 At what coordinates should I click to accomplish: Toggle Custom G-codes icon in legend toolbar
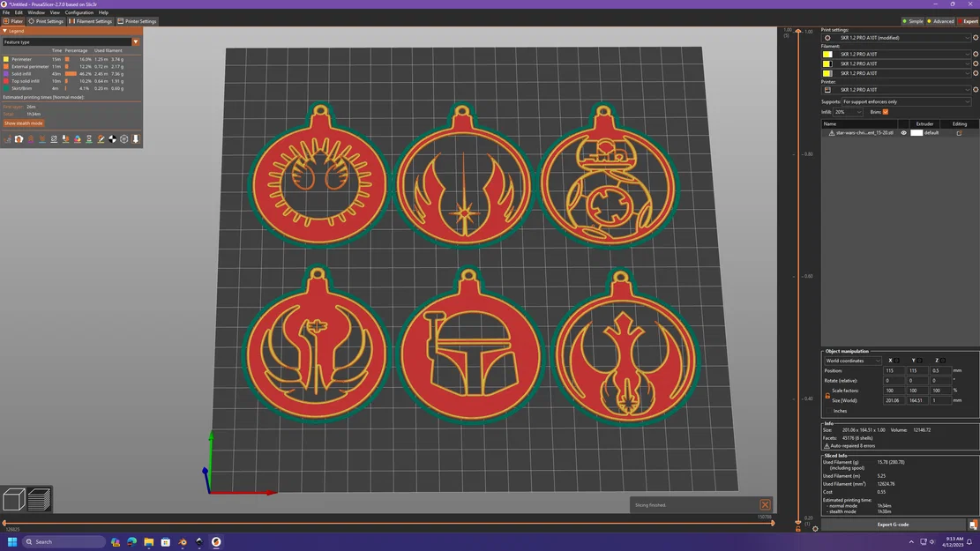pos(101,139)
